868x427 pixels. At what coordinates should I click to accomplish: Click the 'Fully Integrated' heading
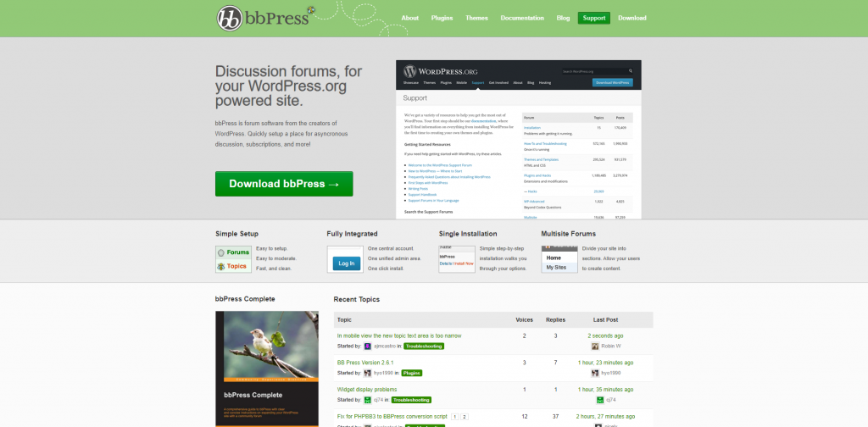[x=352, y=234]
